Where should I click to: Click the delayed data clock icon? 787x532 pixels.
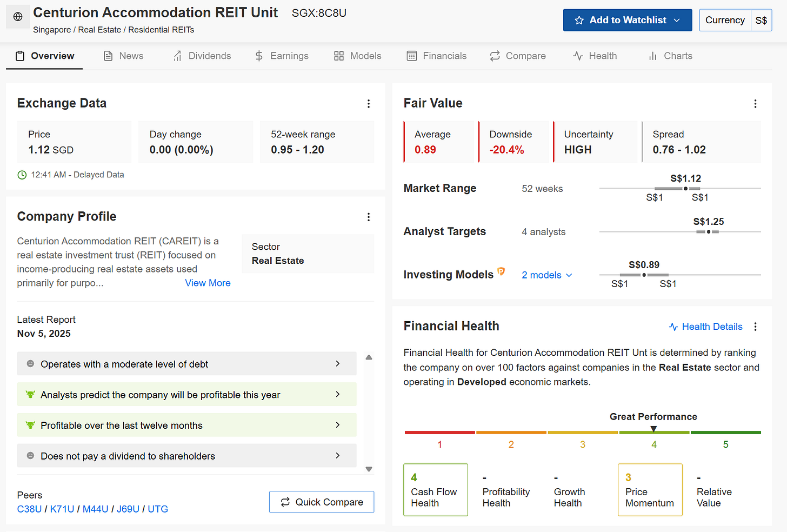tap(22, 175)
